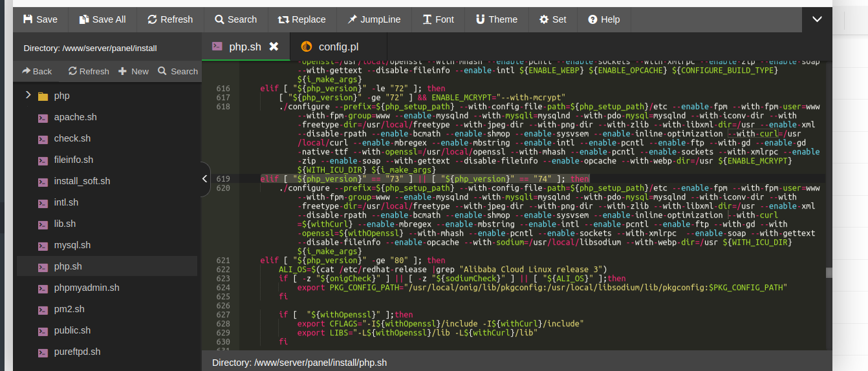
Task: Open mysql.sh from the file list
Action: coord(72,245)
